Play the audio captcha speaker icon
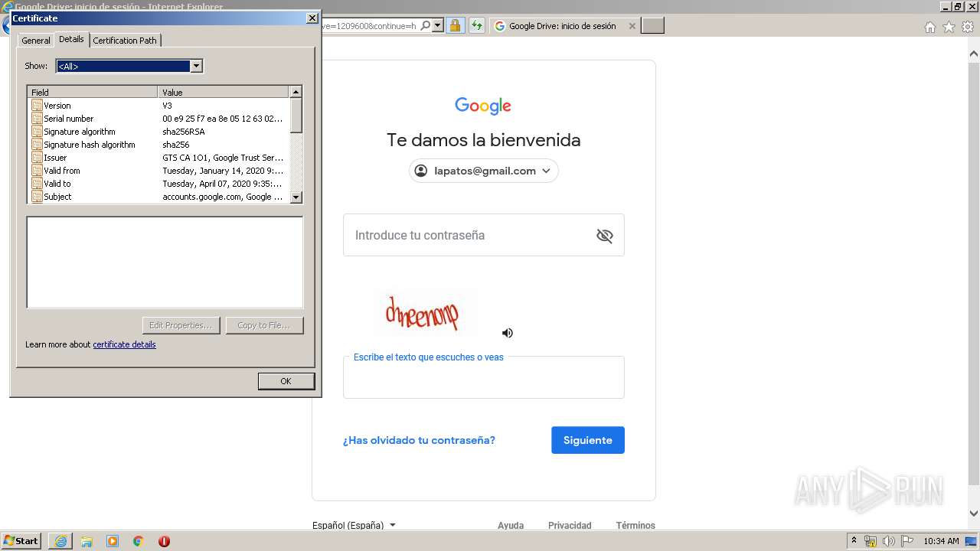This screenshot has width=980, height=551. point(507,333)
